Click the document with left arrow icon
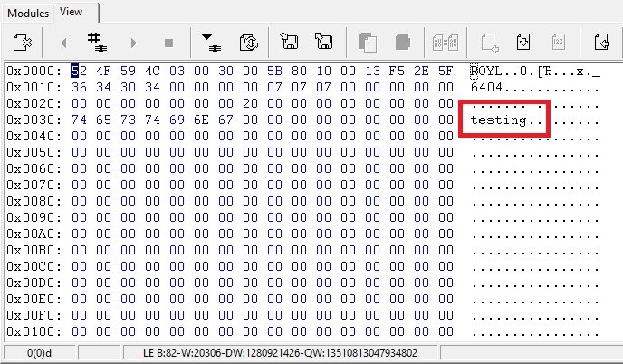Viewport: 623px width, 364px height. tap(601, 42)
